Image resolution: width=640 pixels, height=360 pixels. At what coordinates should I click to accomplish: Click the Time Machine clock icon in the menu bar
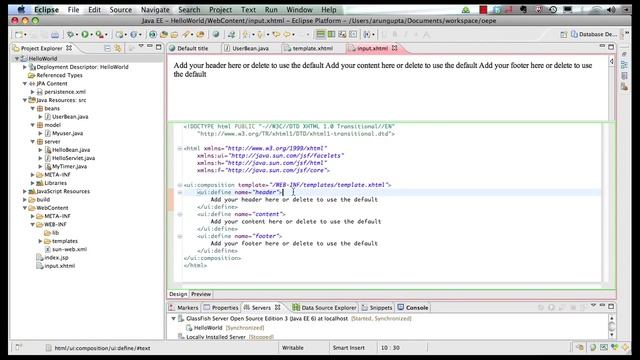[x=553, y=9]
